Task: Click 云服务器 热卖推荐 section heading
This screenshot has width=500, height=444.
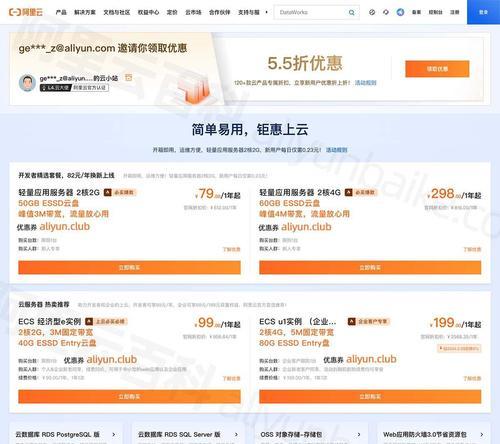Action: [x=44, y=304]
